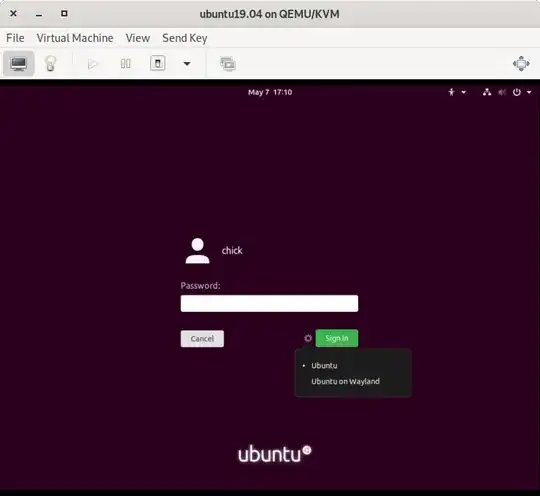Viewport: 540px width, 496px height.
Task: Click the session options gear icon
Action: coord(308,338)
